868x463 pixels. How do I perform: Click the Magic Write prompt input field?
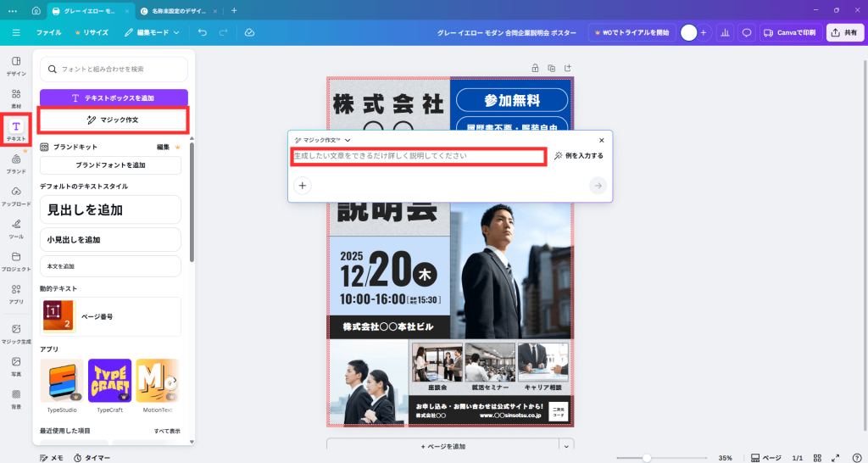pyautogui.click(x=417, y=156)
